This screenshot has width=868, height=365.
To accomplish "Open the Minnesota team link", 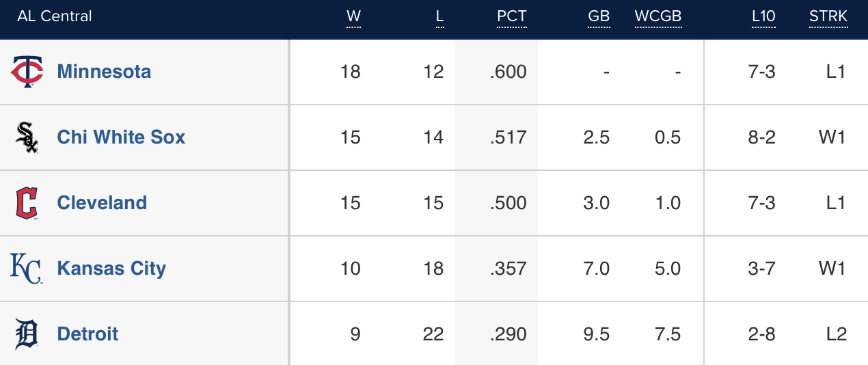I will pyautogui.click(x=104, y=72).
